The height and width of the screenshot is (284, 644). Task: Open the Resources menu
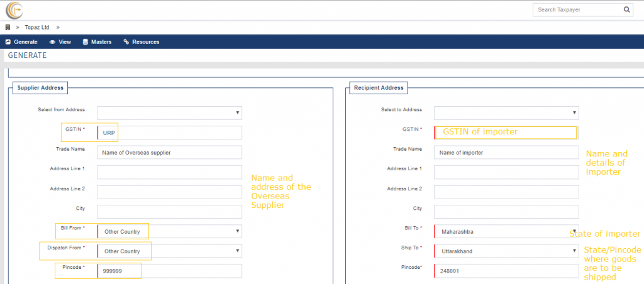point(142,42)
